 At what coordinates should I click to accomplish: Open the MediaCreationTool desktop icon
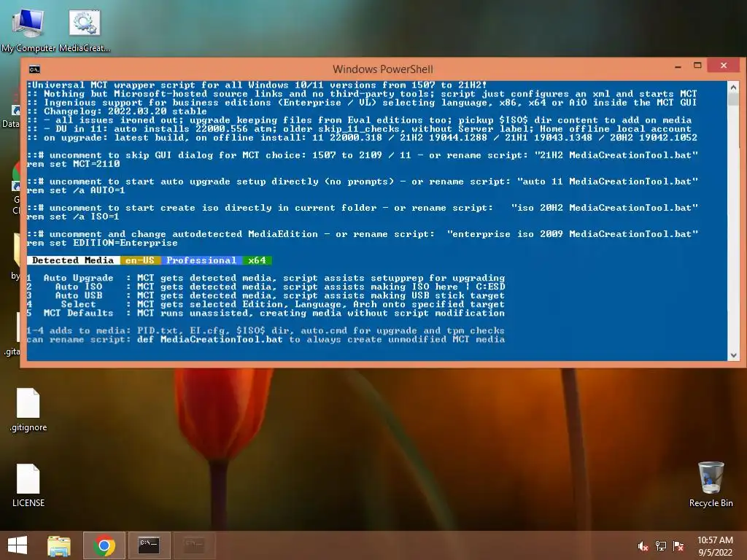click(x=85, y=29)
